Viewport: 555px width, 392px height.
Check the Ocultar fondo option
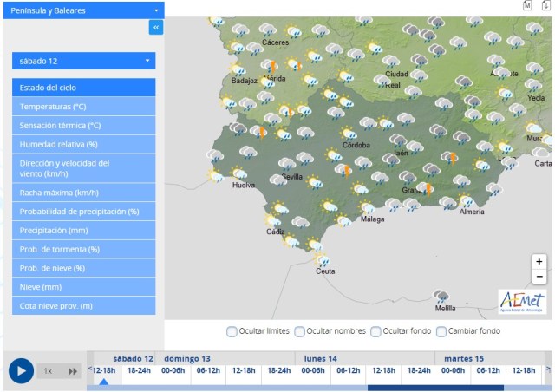tap(375, 331)
